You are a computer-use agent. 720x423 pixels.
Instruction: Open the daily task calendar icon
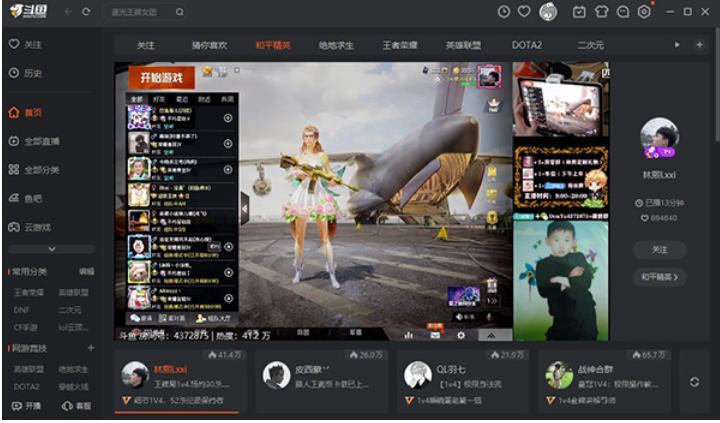tap(579, 11)
